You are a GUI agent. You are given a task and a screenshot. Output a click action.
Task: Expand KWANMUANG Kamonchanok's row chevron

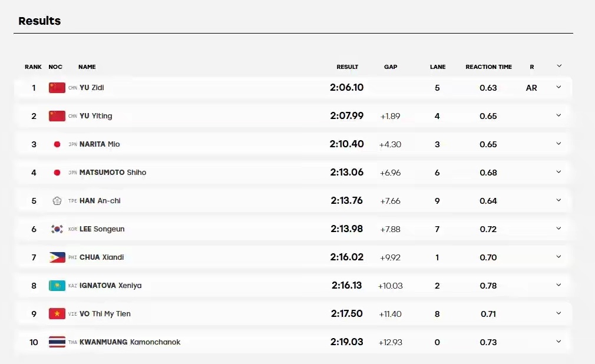click(558, 342)
